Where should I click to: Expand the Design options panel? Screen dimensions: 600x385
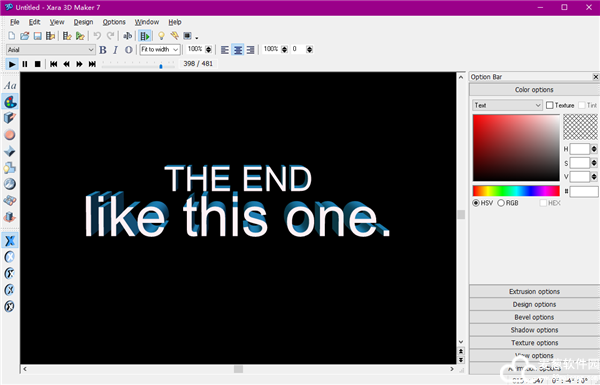pos(534,305)
